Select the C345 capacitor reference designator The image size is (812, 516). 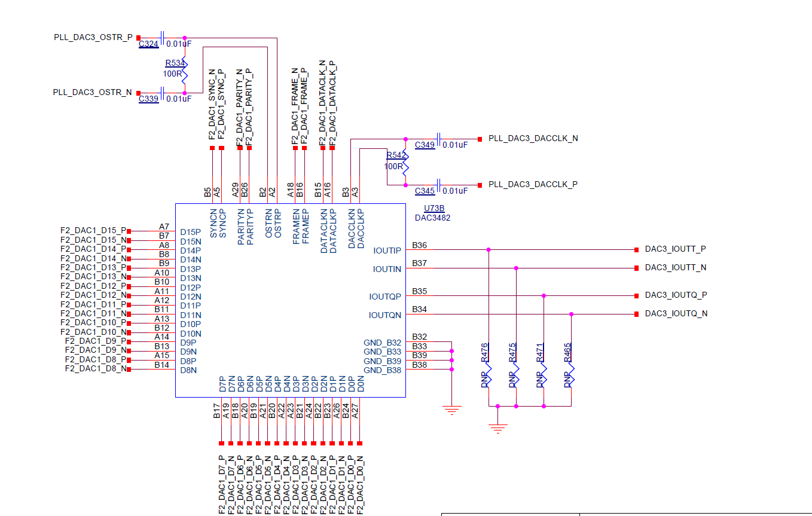click(x=425, y=191)
